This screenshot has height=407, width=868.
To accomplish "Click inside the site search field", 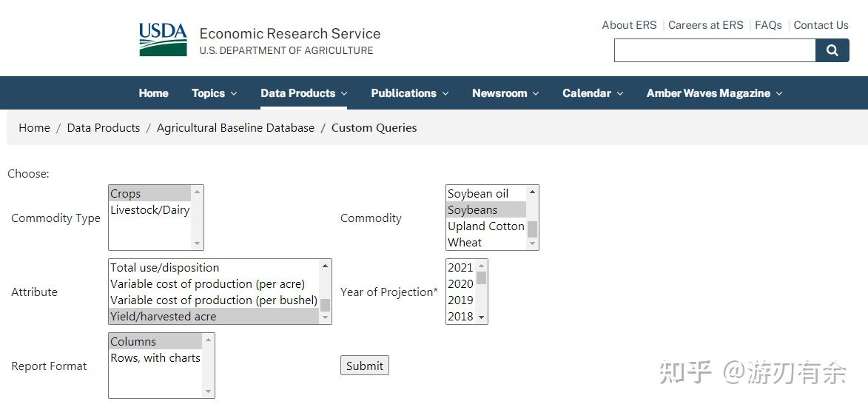I will [715, 50].
